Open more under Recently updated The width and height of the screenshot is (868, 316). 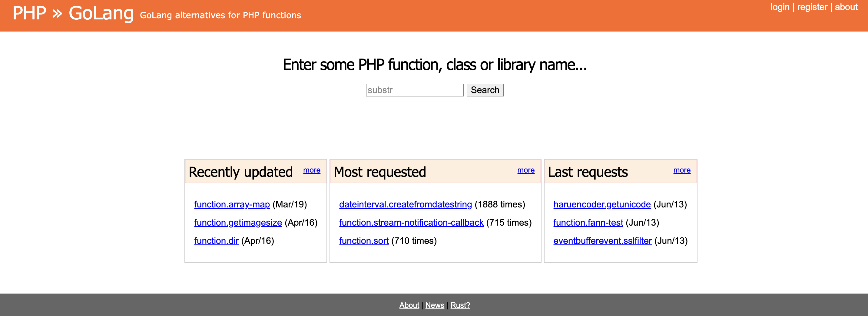coord(312,170)
